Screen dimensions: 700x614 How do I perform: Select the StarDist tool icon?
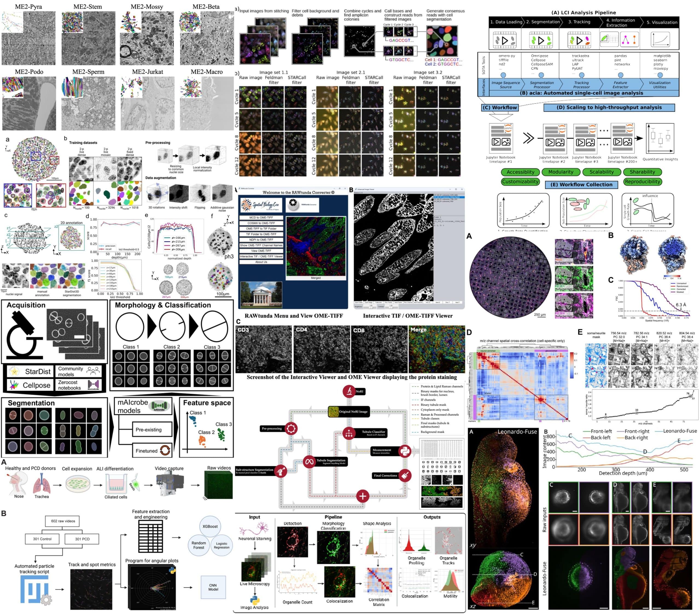14,372
